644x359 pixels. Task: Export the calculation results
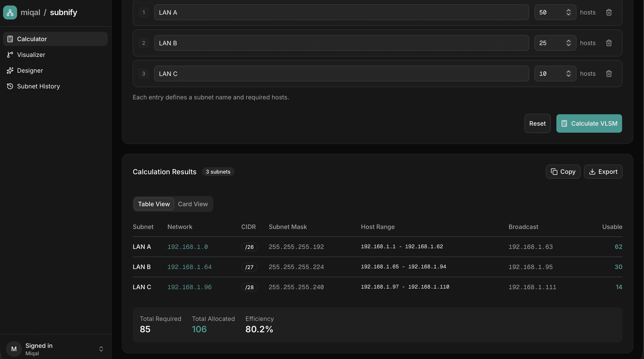[603, 172]
